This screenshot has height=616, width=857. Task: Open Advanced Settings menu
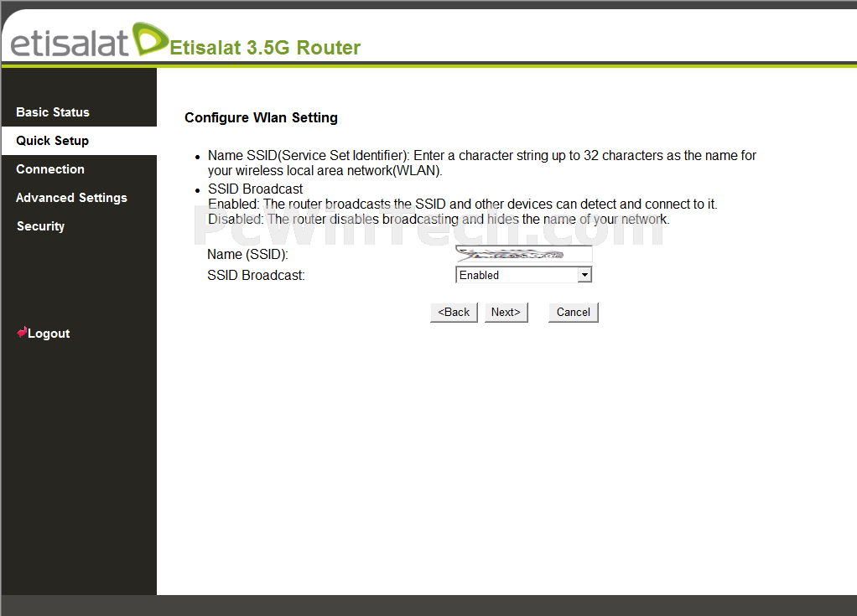coord(71,198)
